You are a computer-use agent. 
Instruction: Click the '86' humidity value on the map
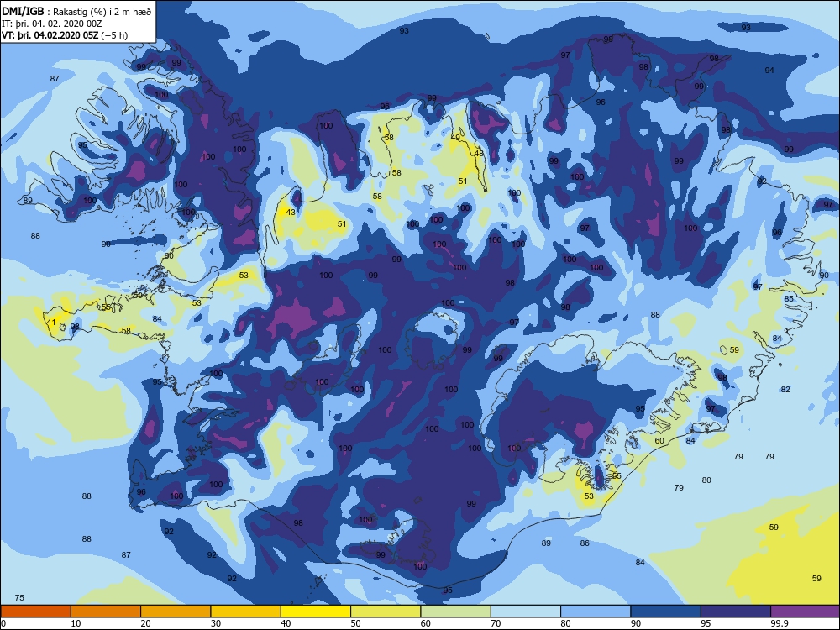tap(585, 543)
